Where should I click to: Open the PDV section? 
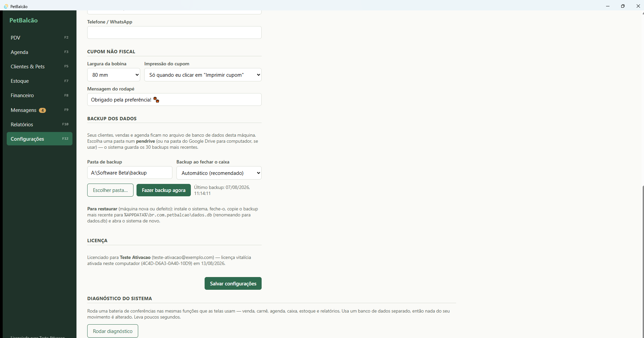click(x=40, y=38)
